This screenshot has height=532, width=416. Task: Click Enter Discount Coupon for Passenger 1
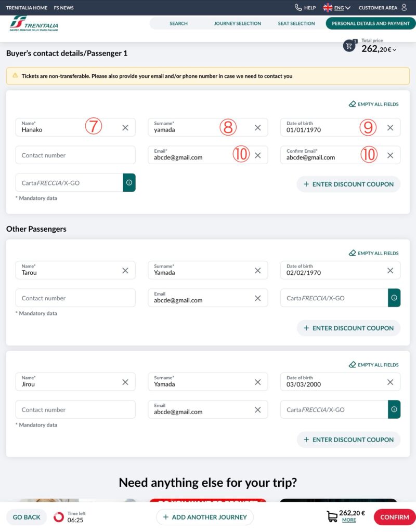[348, 184]
